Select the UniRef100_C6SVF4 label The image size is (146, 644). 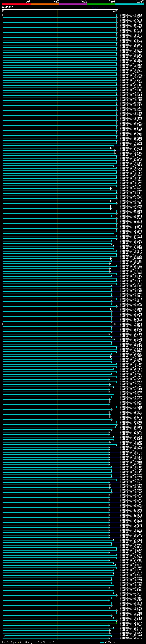point(131,95)
